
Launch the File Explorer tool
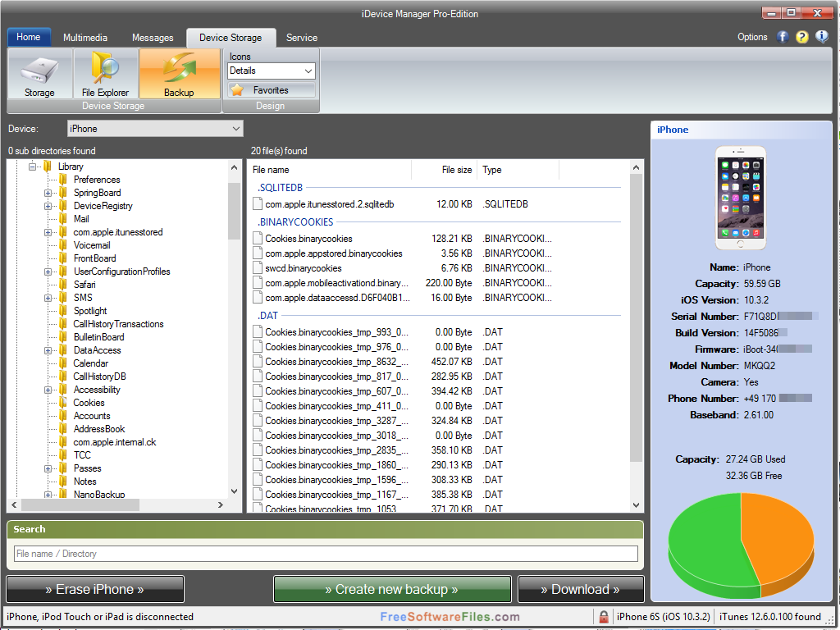(x=105, y=74)
